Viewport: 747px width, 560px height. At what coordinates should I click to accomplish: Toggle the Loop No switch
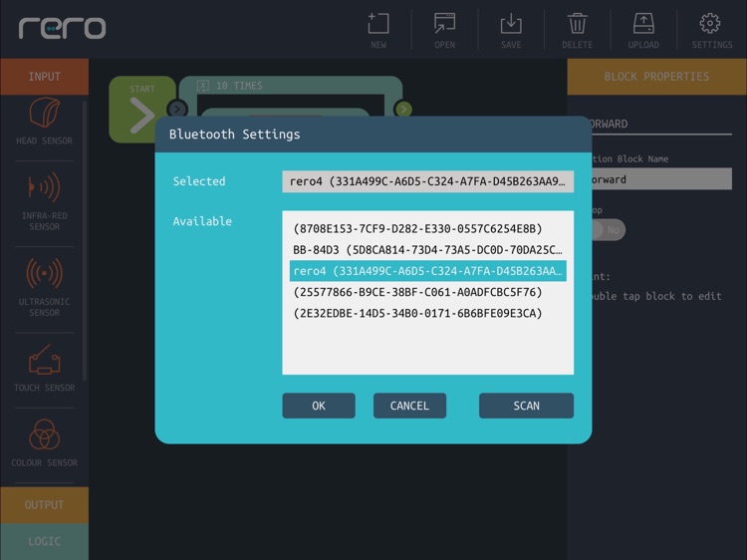coord(608,230)
